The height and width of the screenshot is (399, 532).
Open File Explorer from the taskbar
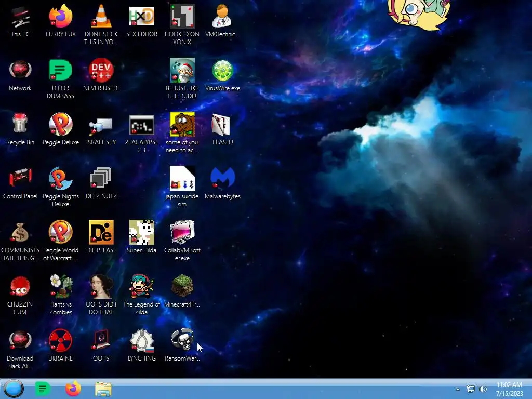pyautogui.click(x=103, y=389)
